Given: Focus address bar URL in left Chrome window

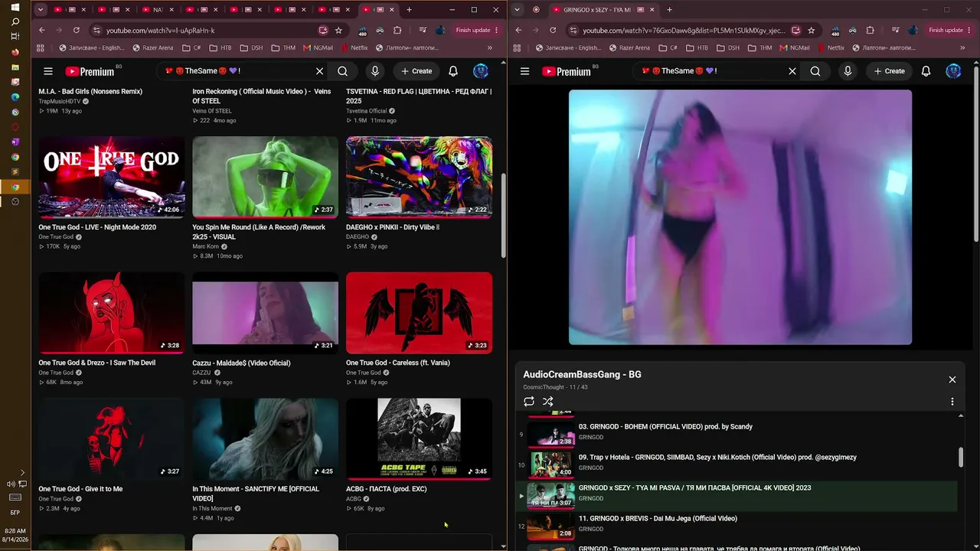Looking at the screenshot, I should tap(160, 31).
